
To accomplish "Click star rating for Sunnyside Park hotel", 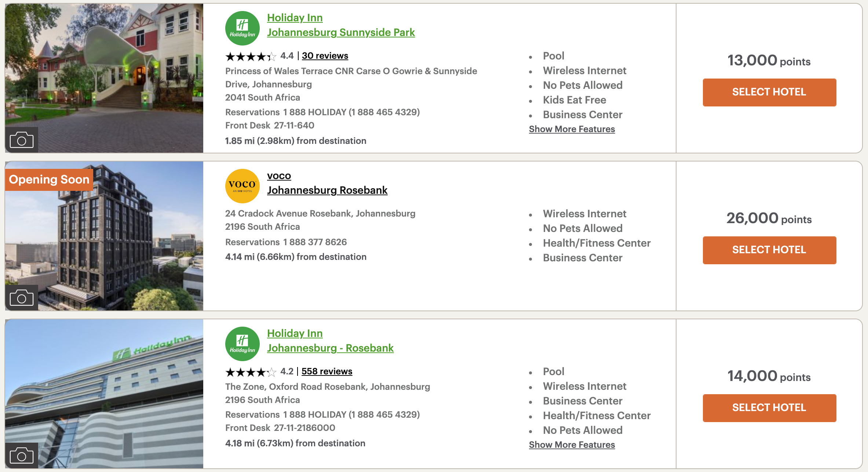I will point(251,56).
